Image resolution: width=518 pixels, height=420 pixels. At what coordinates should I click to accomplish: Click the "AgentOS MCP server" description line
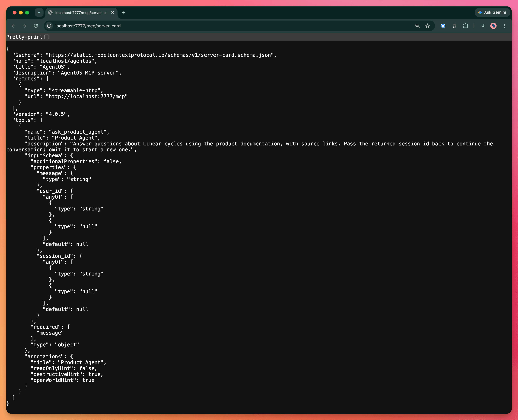(x=67, y=73)
